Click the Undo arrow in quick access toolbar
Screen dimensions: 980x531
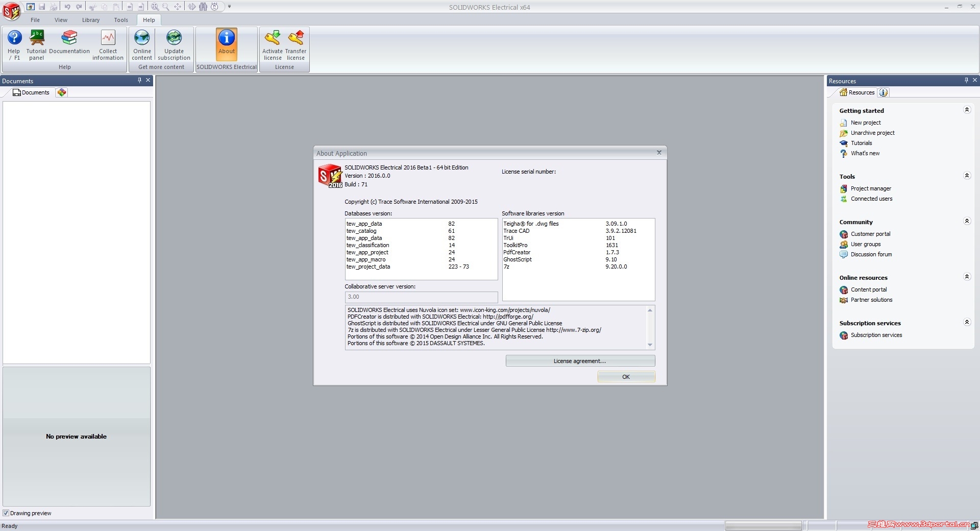67,7
